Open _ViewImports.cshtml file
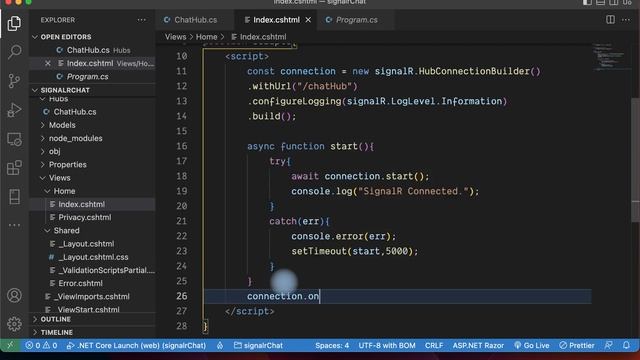 coord(91,297)
